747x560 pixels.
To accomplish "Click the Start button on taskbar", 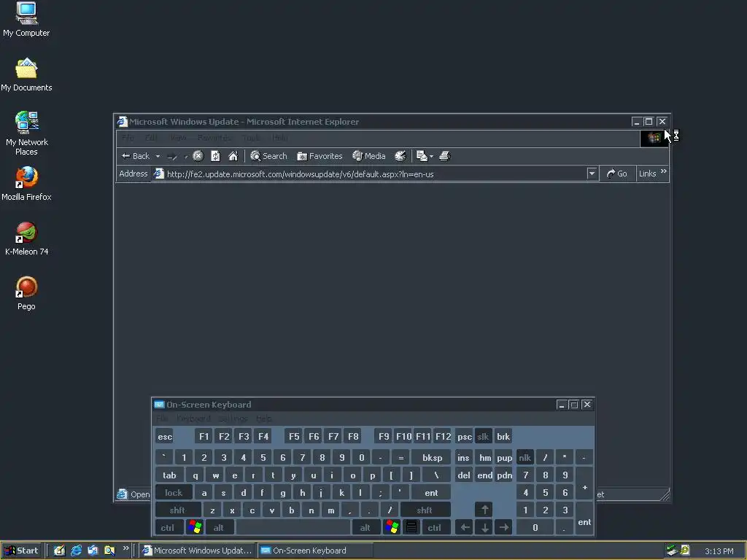I will [x=22, y=551].
